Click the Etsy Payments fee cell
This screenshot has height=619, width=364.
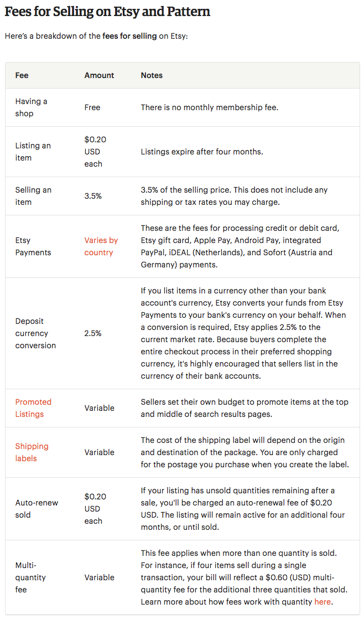(33, 246)
